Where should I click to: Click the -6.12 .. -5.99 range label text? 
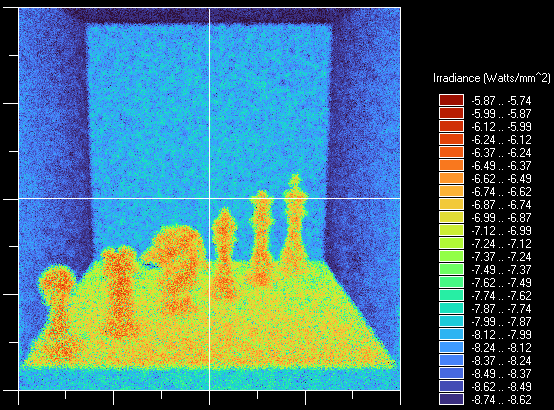[501, 127]
